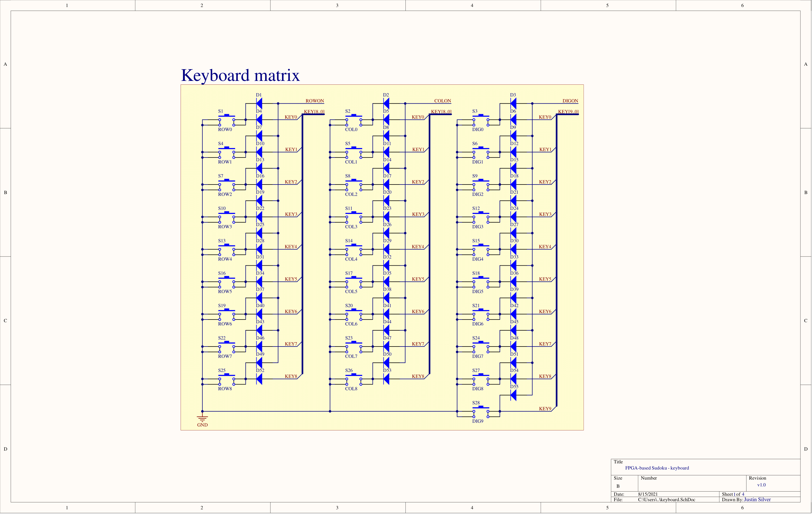
Task: Click the D31 designator text
Action: click(260, 257)
